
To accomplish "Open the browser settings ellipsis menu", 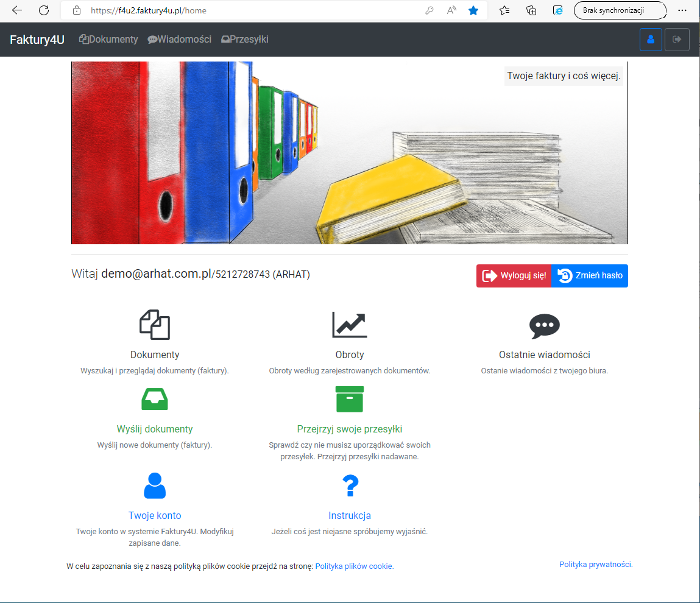I will click(682, 10).
